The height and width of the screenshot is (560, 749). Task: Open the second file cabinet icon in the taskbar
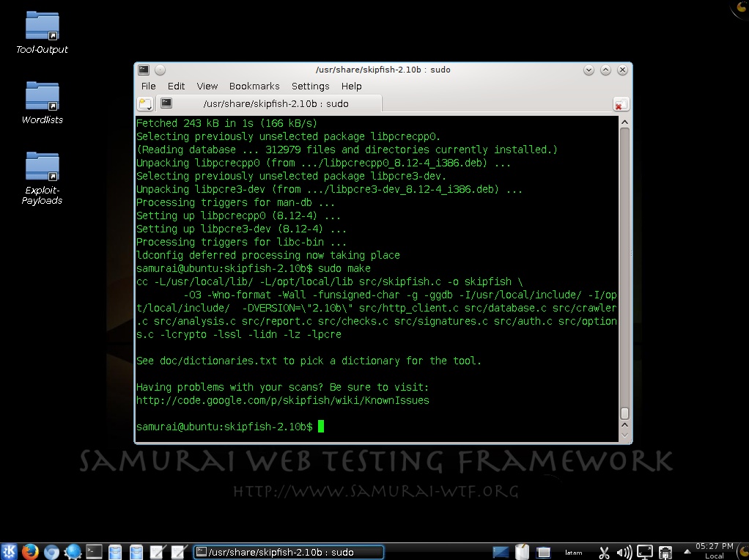pyautogui.click(x=136, y=552)
